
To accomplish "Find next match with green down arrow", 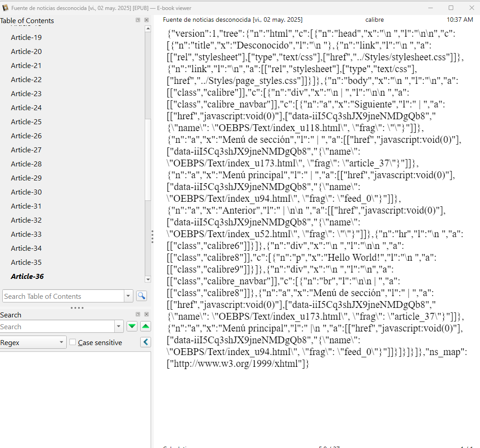I will (x=132, y=326).
